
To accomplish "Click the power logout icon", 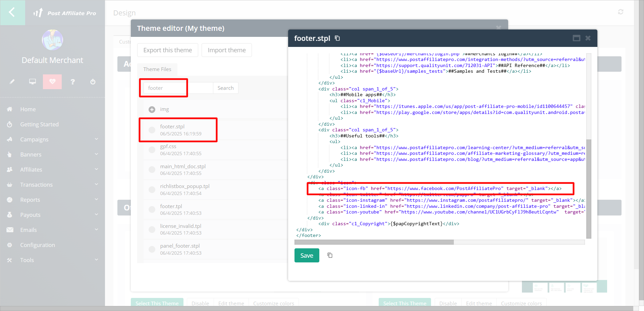I will click(93, 81).
